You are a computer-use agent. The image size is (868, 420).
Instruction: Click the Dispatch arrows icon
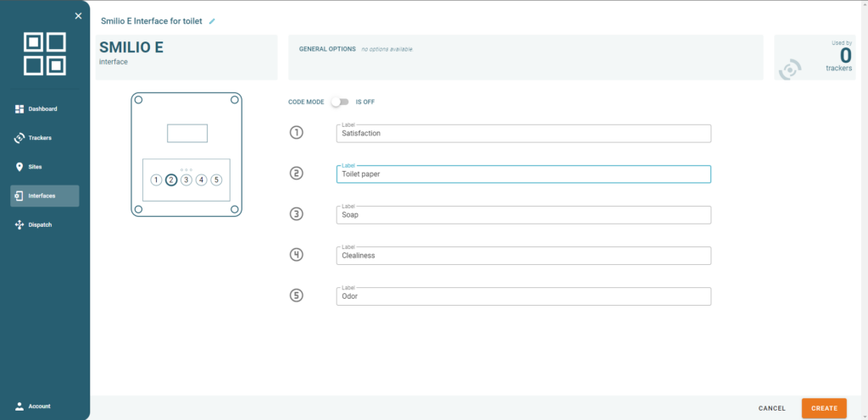click(x=19, y=225)
